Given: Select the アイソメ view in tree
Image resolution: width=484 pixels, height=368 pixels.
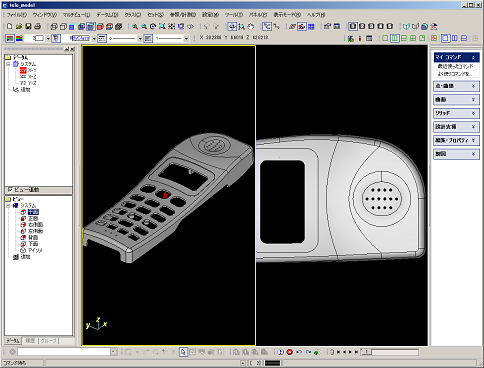Looking at the screenshot, I should click(x=35, y=250).
